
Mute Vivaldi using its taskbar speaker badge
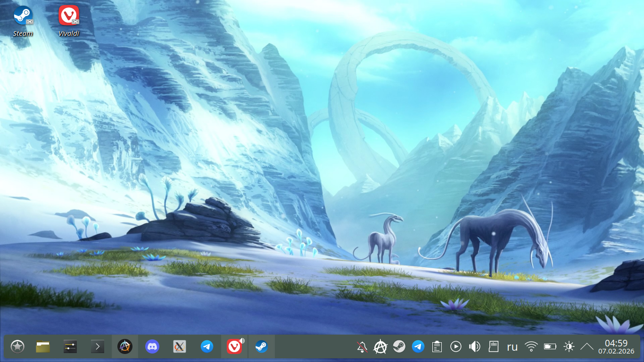tap(242, 340)
